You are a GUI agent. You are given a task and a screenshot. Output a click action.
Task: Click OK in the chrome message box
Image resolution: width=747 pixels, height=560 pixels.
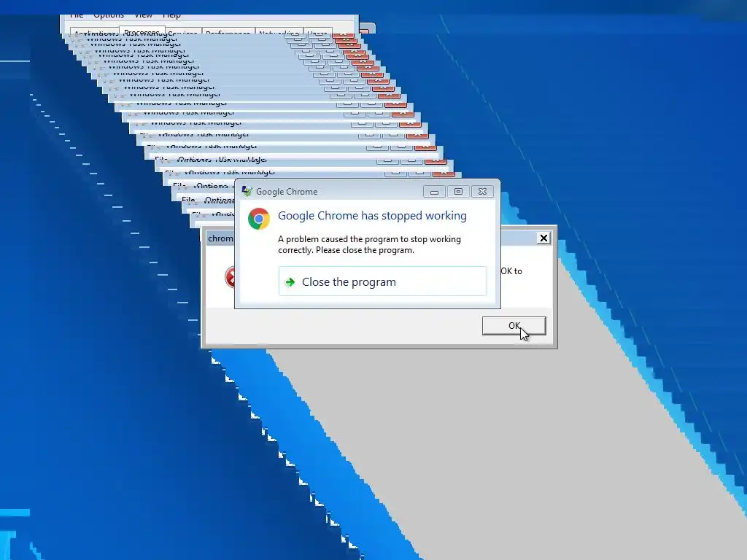point(514,326)
